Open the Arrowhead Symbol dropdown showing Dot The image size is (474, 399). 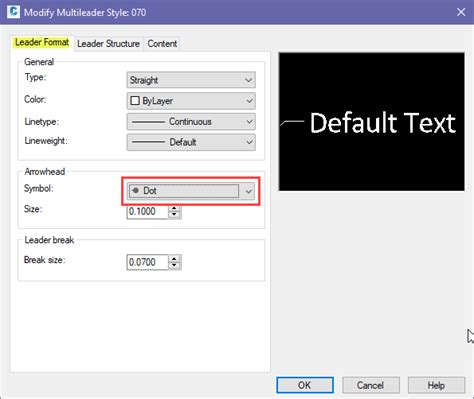(x=191, y=191)
